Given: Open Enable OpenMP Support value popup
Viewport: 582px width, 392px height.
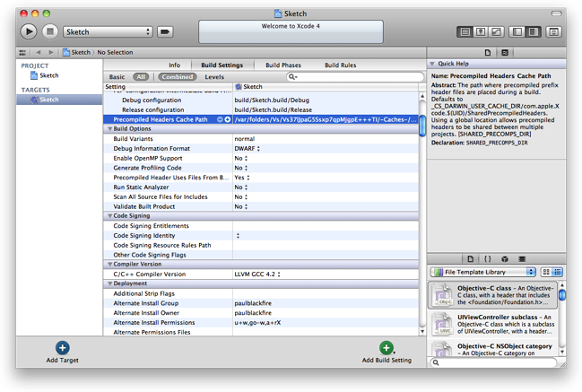Looking at the screenshot, I should point(241,158).
